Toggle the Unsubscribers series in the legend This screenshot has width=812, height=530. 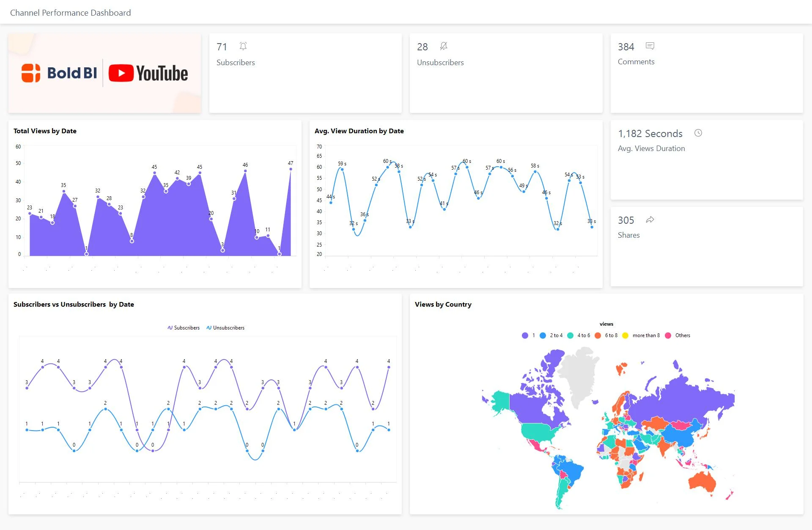(229, 327)
